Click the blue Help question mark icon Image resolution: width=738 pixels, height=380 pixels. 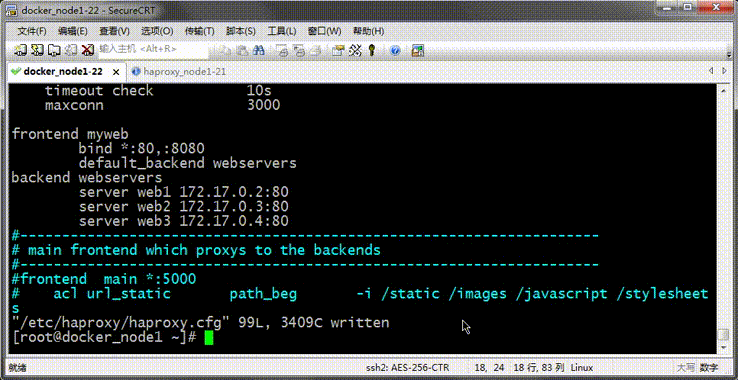(395, 50)
